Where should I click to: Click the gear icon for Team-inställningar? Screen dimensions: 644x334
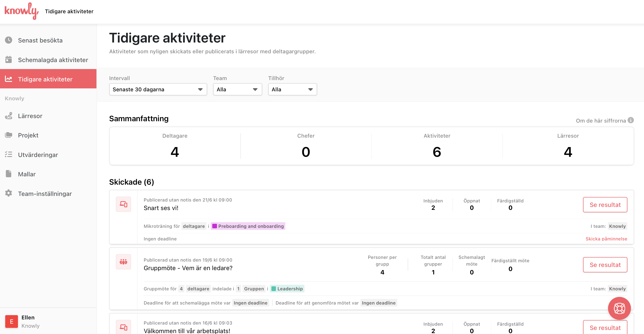[9, 193]
